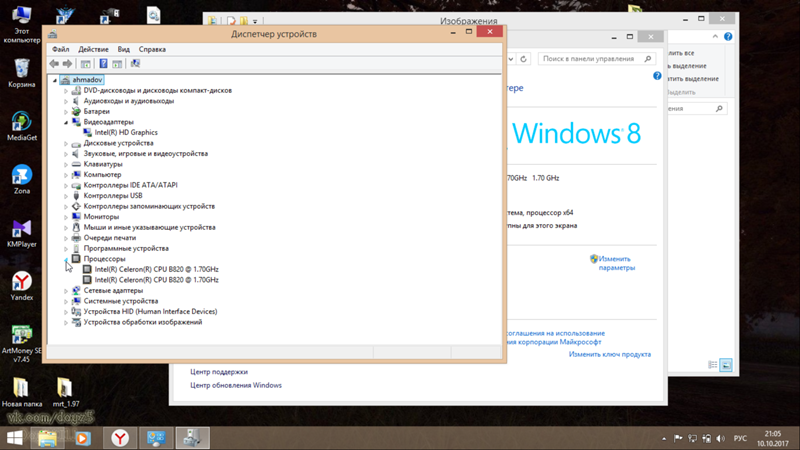Show hidden tray icons arrow

(x=664, y=438)
